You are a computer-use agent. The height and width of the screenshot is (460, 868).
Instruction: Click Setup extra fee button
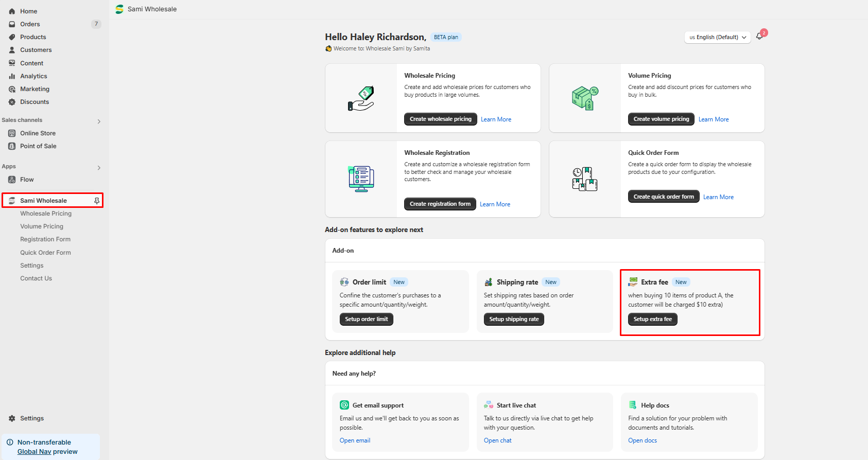(652, 319)
